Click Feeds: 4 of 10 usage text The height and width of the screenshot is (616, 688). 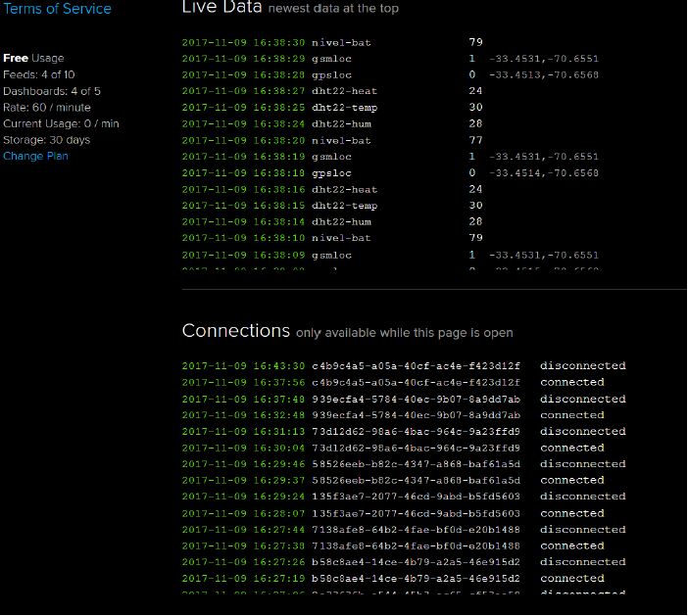pyautogui.click(x=38, y=74)
